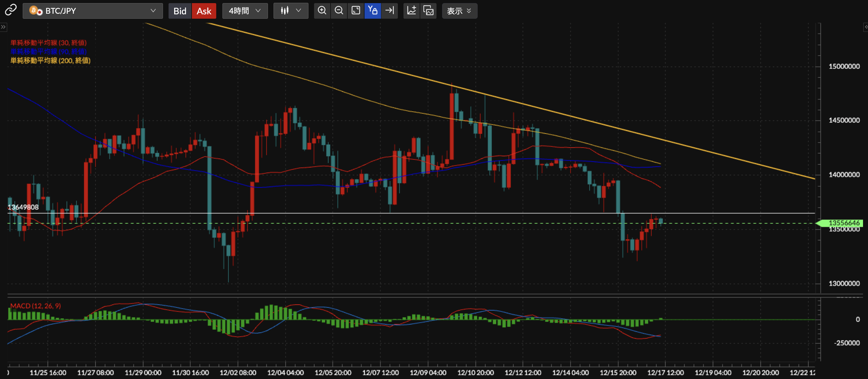
Task: Click the green 13556646 price tag
Action: [x=843, y=223]
